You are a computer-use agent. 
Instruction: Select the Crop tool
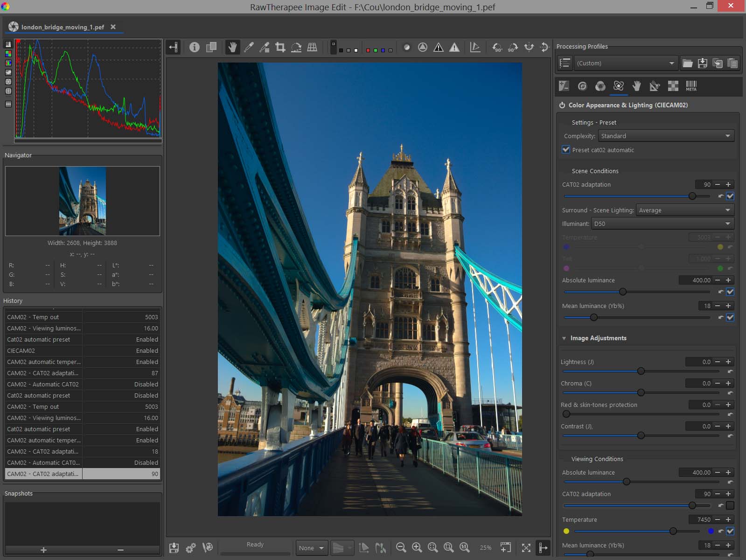[280, 47]
